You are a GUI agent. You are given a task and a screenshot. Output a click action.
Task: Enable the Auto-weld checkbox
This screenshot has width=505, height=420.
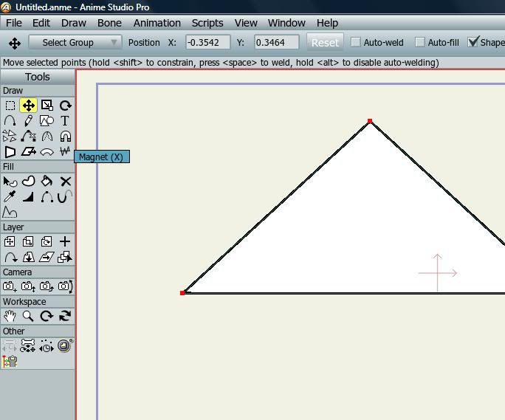point(356,43)
